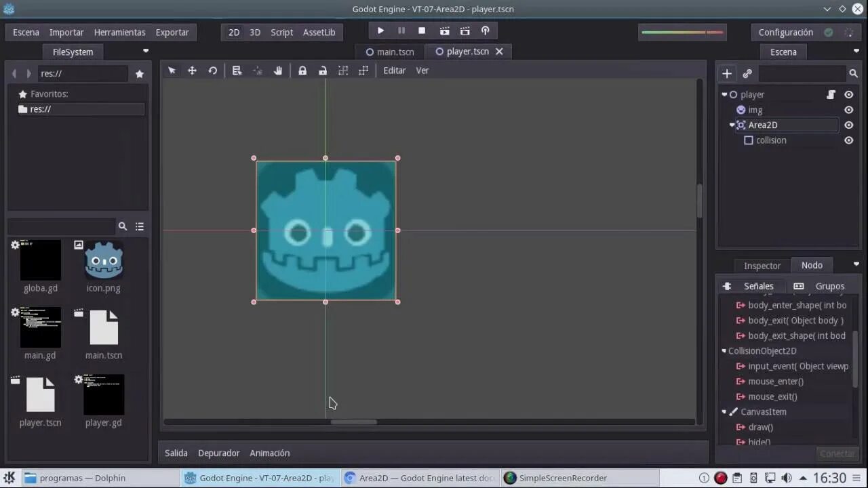Click the favorite star in FileSystem path bar
Image resolution: width=868 pixels, height=488 pixels.
tap(140, 74)
